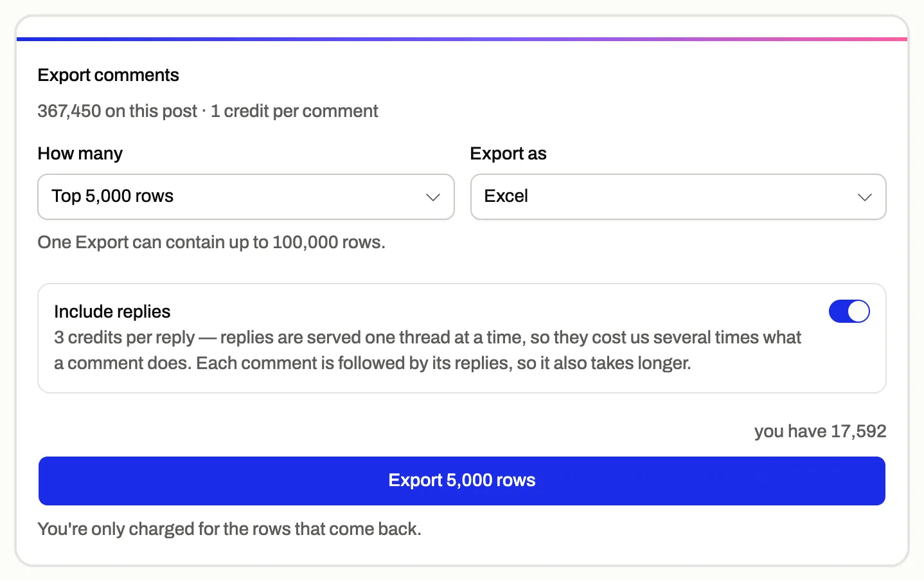Click 'You're only charged for the rows' note
The width and height of the screenshot is (924, 580).
[x=229, y=529]
